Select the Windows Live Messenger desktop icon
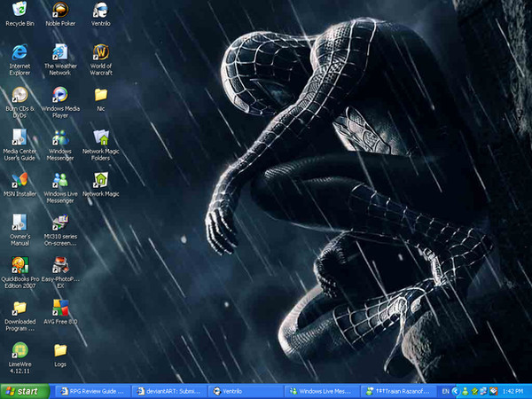 click(60, 180)
